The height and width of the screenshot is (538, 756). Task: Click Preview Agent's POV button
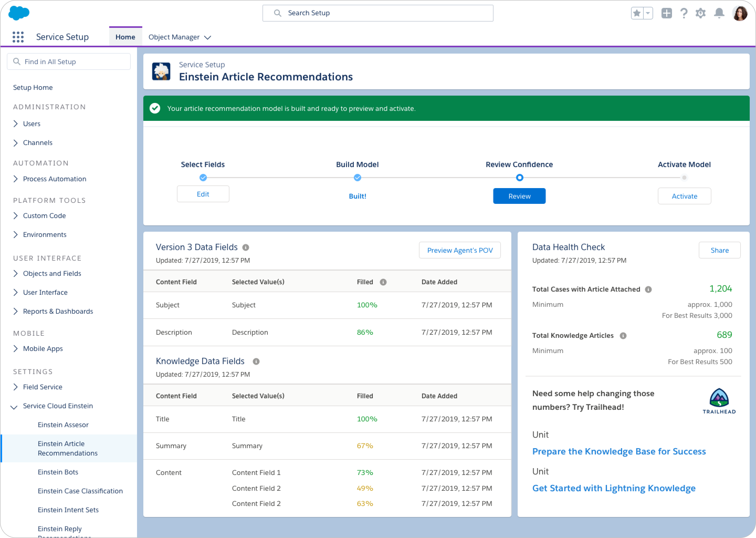click(x=460, y=250)
